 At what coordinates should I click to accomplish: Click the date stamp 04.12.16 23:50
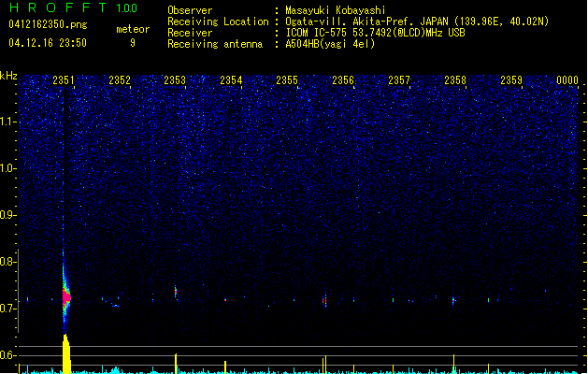point(48,43)
